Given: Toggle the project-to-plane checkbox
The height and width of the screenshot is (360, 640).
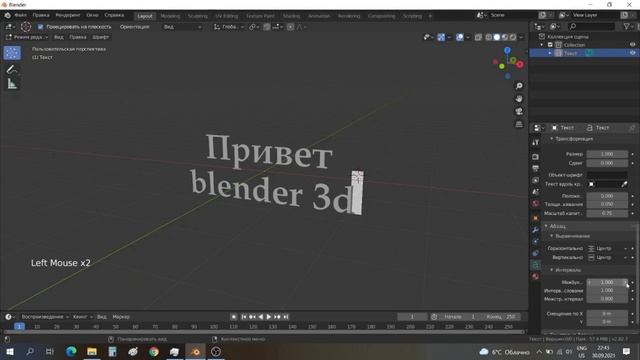Looking at the screenshot, I should 40,27.
